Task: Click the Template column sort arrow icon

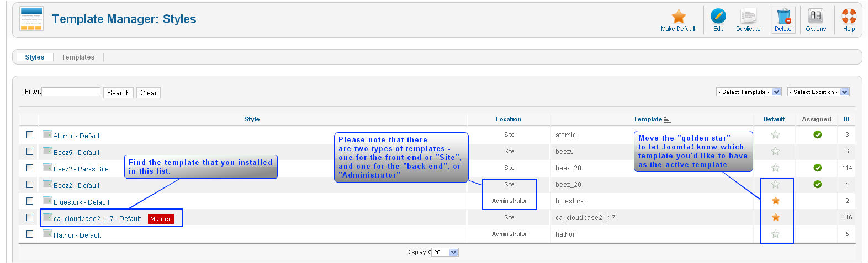Action: point(667,120)
